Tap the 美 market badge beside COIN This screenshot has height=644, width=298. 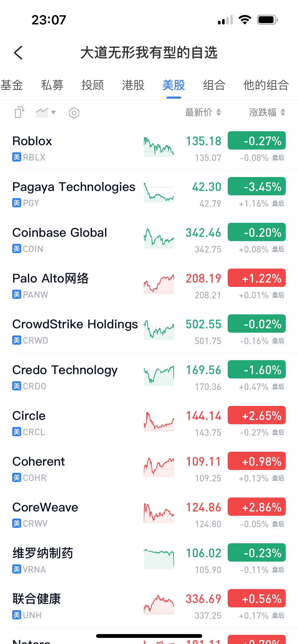pos(17,249)
